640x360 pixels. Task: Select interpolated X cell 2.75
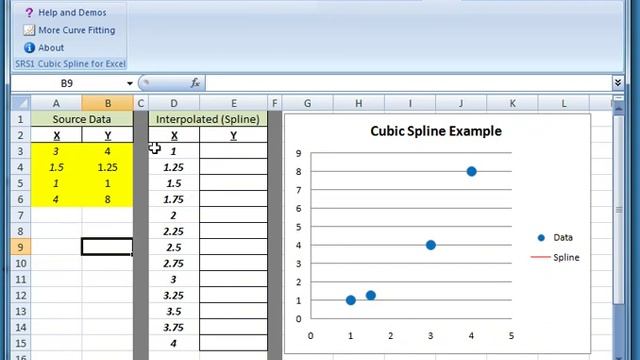(x=174, y=263)
